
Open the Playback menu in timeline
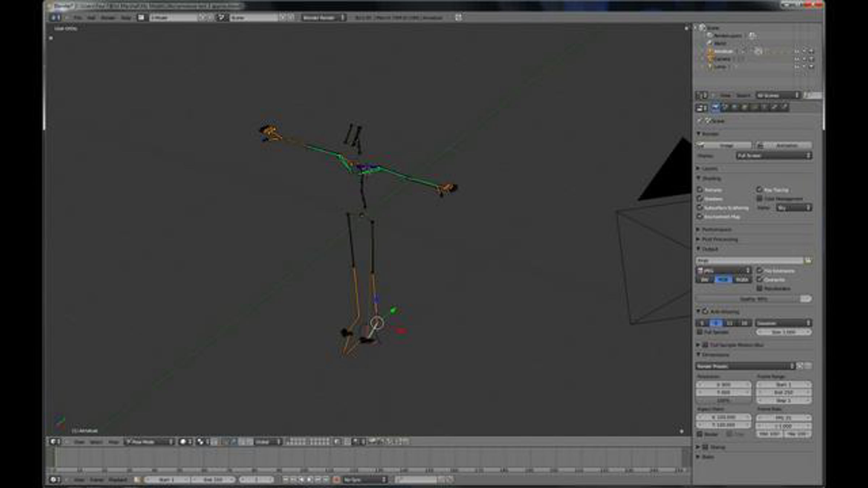[x=118, y=480]
